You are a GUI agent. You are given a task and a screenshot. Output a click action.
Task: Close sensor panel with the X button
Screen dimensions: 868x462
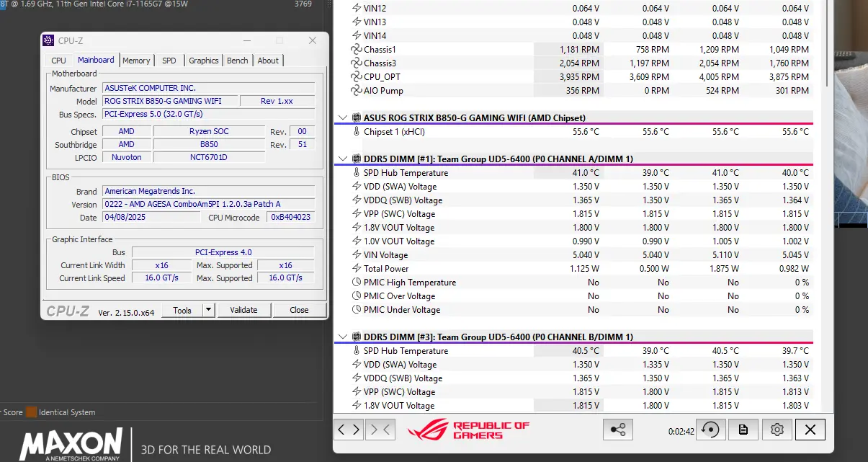tap(810, 430)
